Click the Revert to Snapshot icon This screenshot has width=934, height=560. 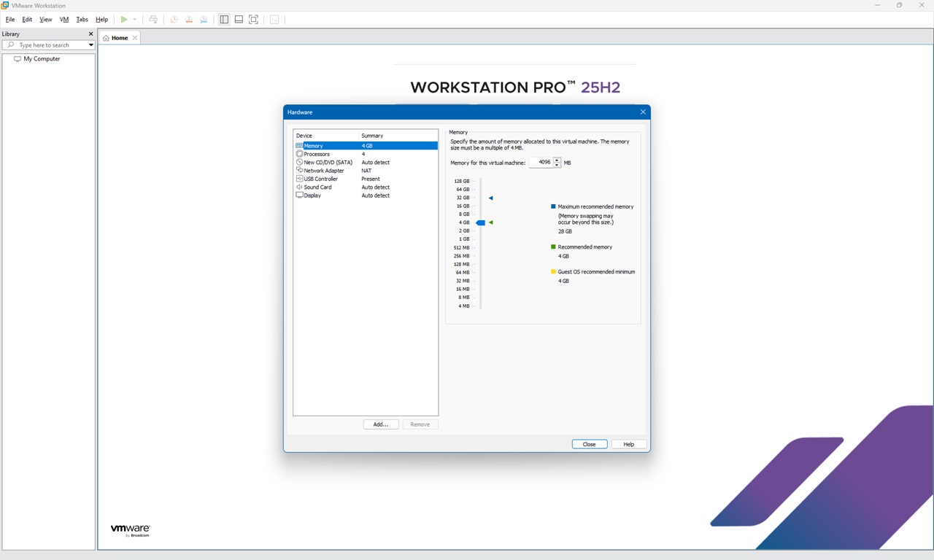pyautogui.click(x=188, y=20)
